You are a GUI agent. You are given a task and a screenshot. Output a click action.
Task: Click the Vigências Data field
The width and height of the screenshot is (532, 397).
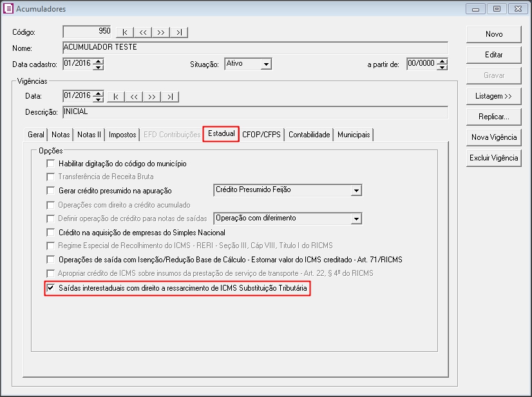(x=79, y=96)
